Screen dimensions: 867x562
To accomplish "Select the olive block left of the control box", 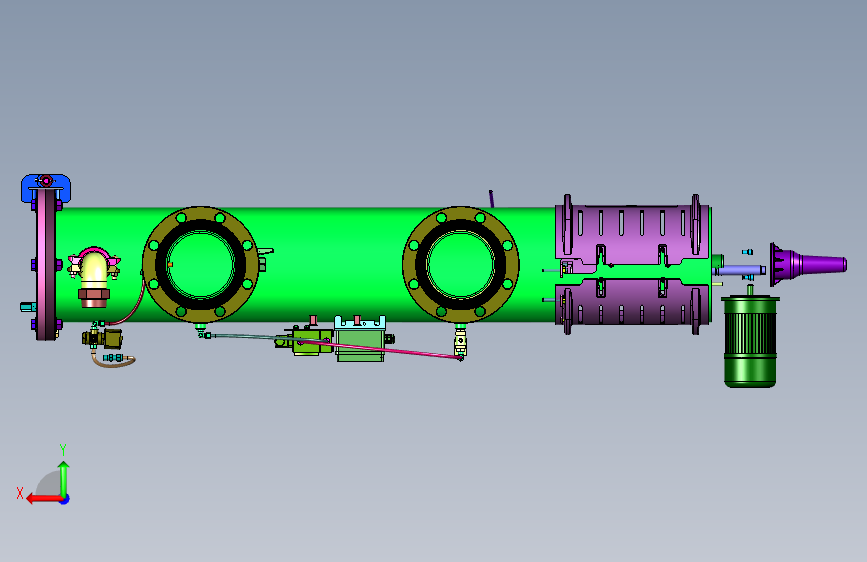I will (311, 341).
